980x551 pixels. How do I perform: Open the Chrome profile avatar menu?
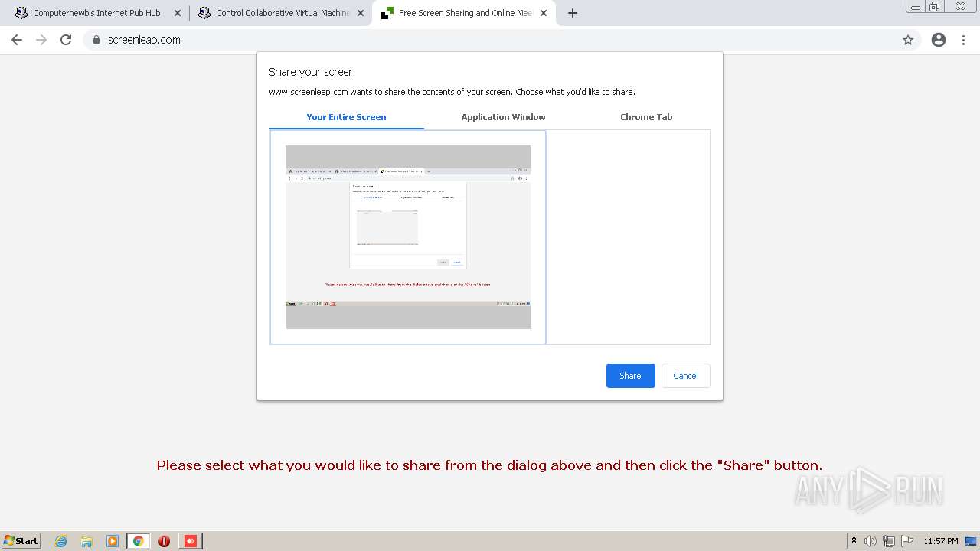pyautogui.click(x=939, y=40)
